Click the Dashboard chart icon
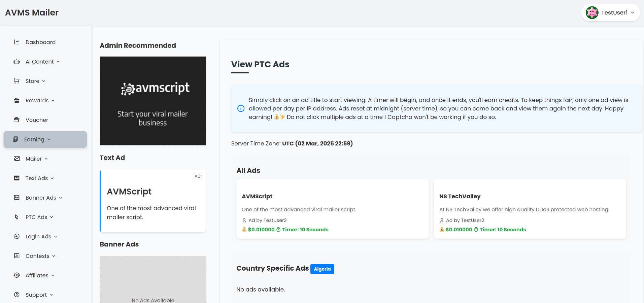644x303 pixels. tap(17, 42)
